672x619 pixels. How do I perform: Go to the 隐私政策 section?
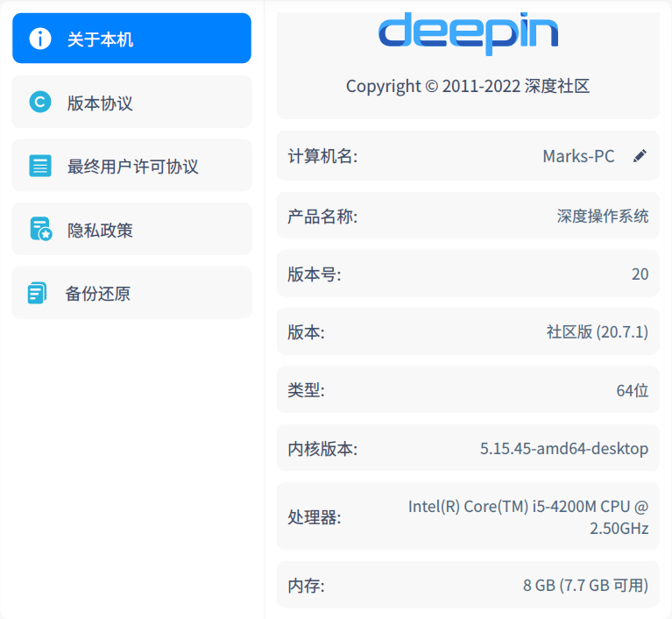(x=131, y=229)
